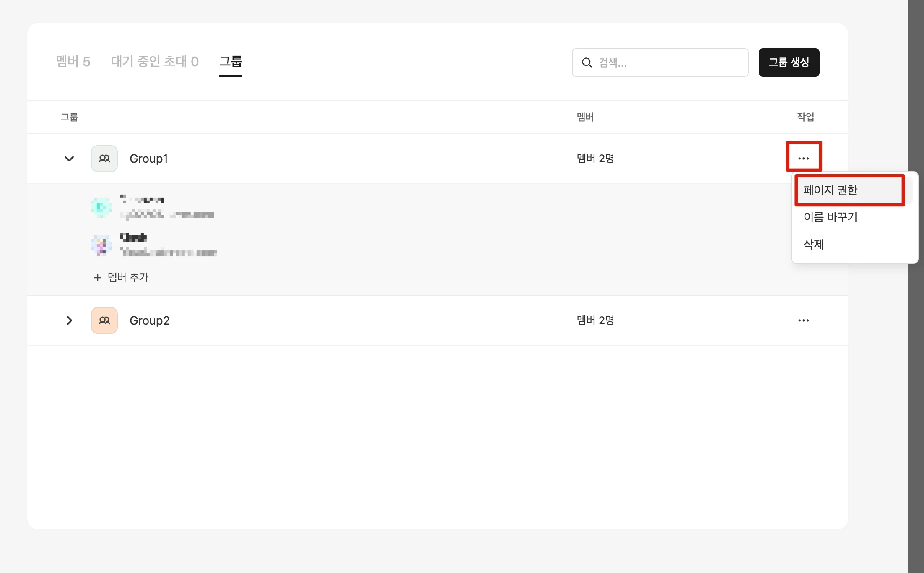Click the plus icon for 멤버 추가

tap(97, 278)
